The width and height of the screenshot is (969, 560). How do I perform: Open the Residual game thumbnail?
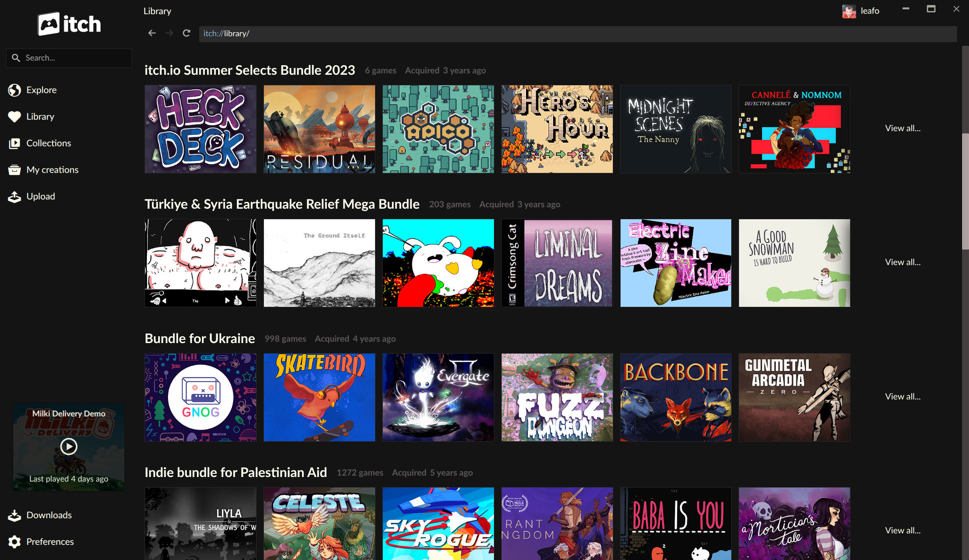coord(319,129)
